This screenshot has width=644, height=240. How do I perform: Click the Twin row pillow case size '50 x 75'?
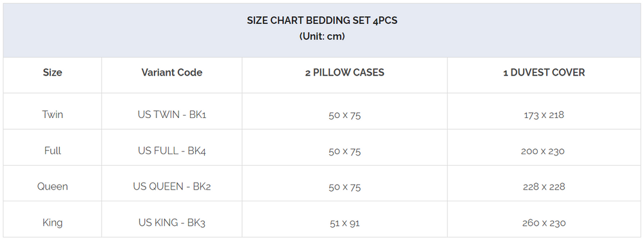point(345,115)
